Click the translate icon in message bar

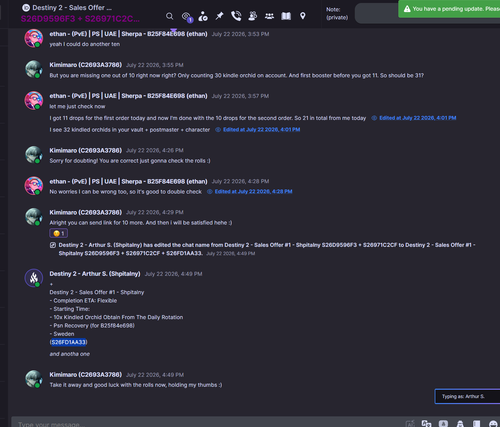(426, 424)
